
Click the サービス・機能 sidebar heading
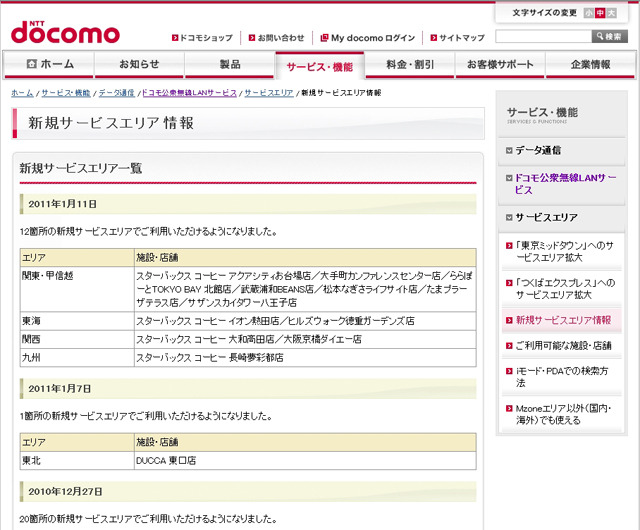point(542,113)
